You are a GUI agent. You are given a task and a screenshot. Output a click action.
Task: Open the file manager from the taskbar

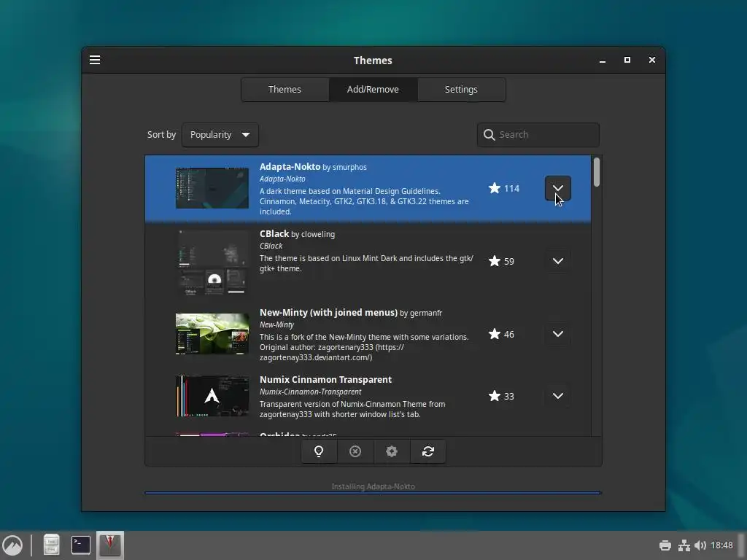[51, 545]
